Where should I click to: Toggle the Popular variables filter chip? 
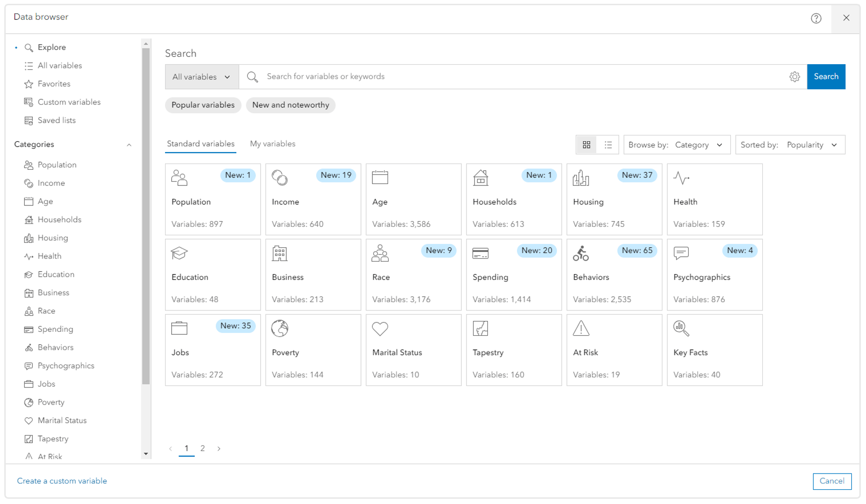(x=203, y=105)
